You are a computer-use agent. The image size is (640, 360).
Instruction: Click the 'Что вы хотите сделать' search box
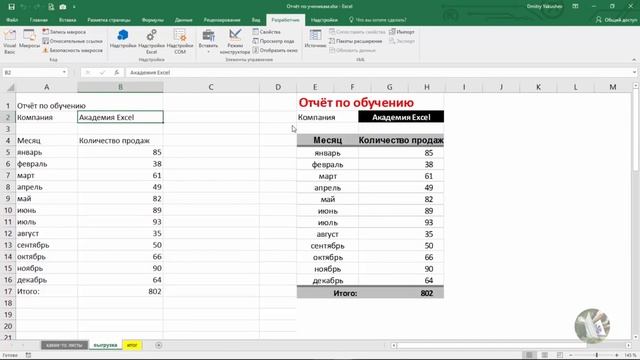click(378, 20)
